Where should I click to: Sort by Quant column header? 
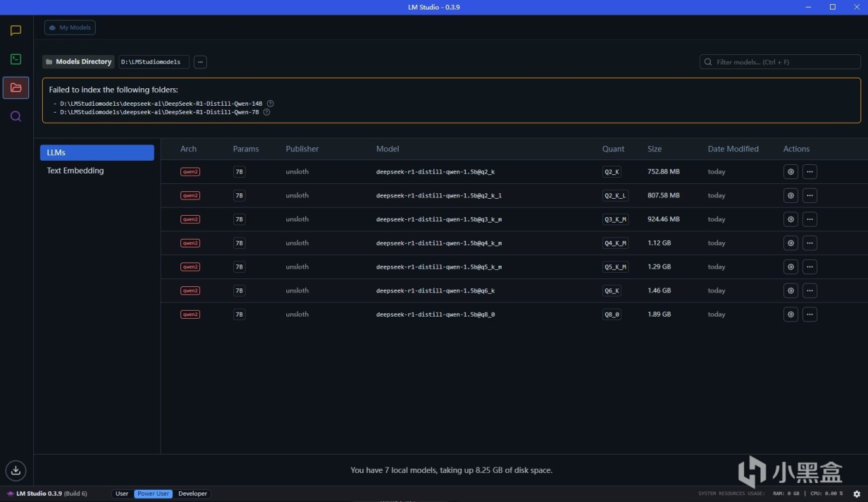614,149
